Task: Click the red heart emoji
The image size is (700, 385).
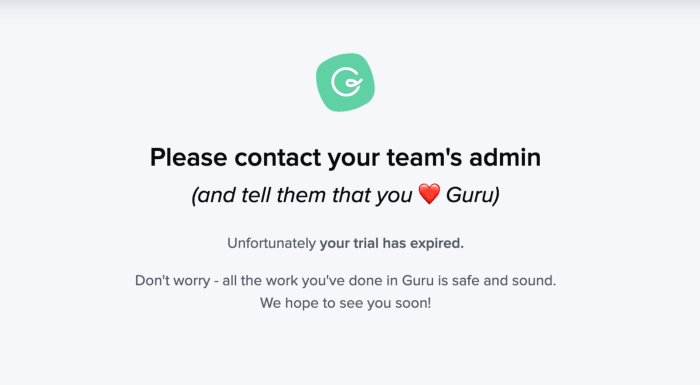Action: (429, 194)
